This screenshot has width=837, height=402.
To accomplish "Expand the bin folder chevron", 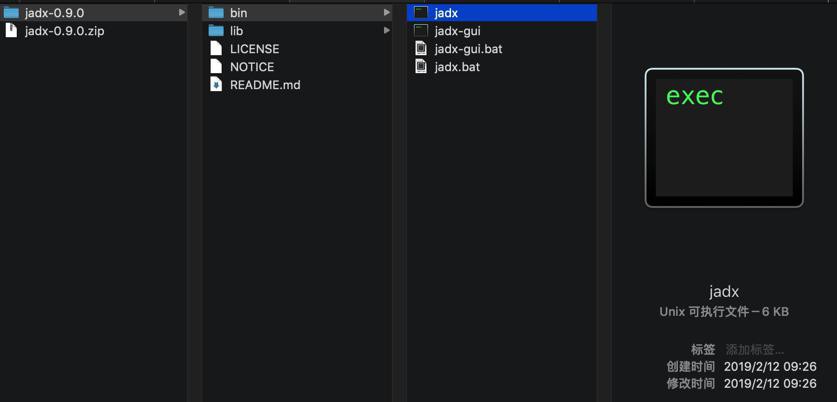I will tap(387, 13).
